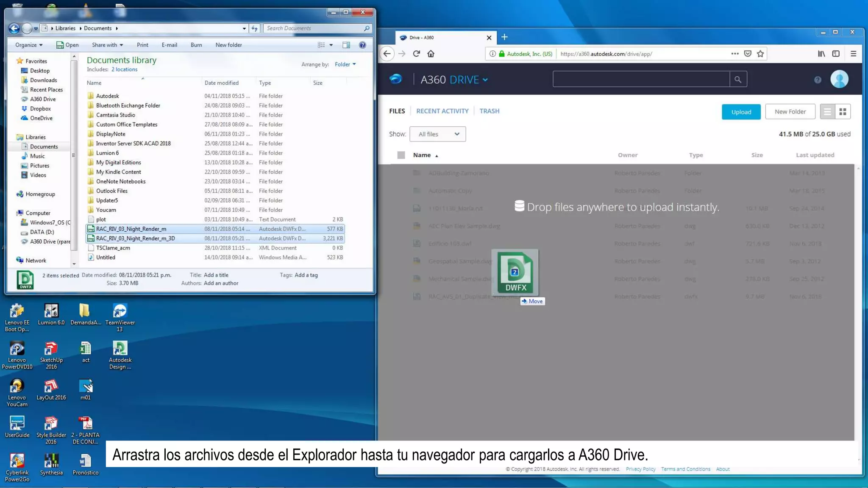The image size is (868, 488).
Task: Switch to A360 list view icon
Action: click(x=827, y=112)
